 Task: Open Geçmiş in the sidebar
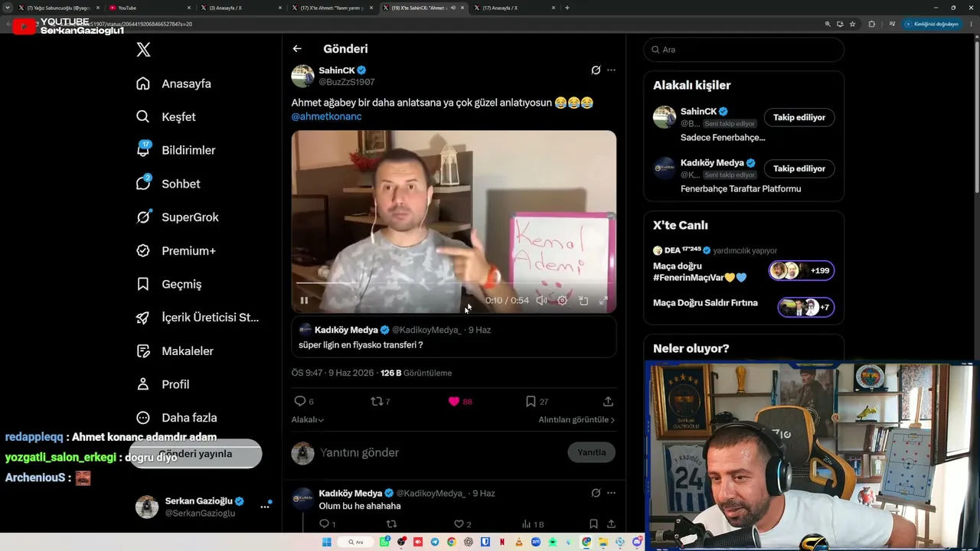169,284
